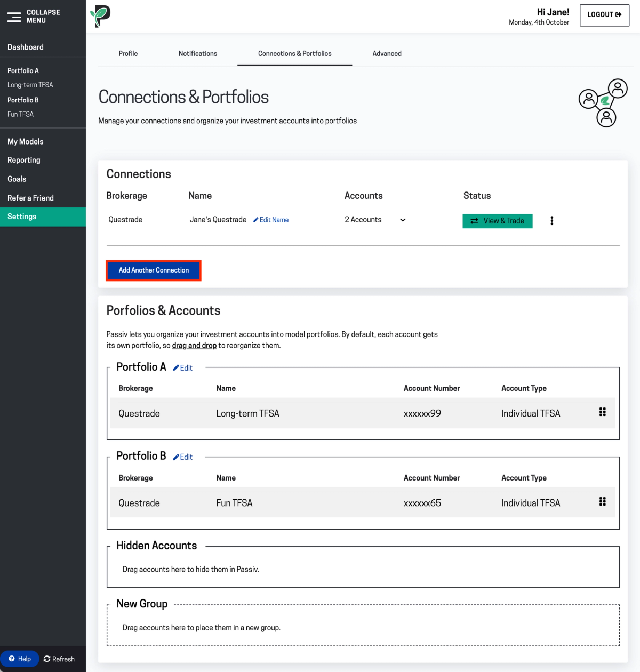Select the Connections & Portfolios tab
640x672 pixels.
pyautogui.click(x=295, y=53)
